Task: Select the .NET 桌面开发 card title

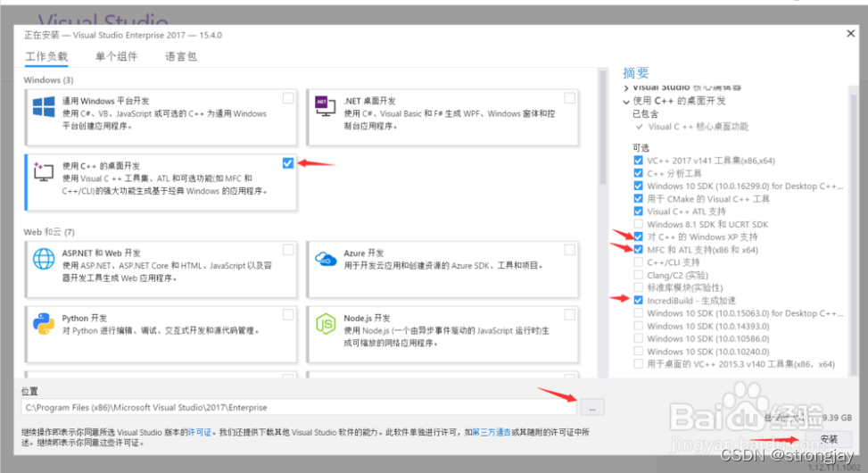Action: (370, 101)
